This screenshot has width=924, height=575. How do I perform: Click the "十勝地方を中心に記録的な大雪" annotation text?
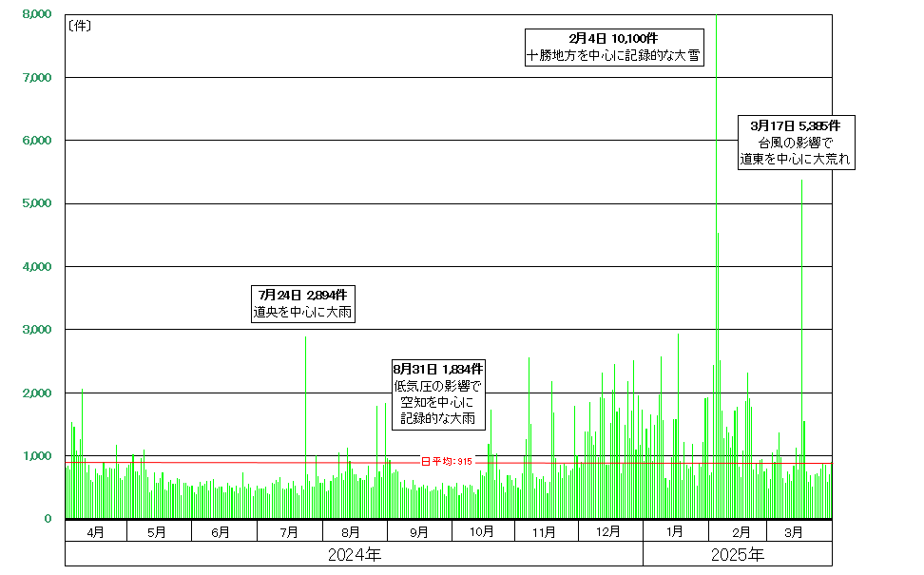pos(613,56)
